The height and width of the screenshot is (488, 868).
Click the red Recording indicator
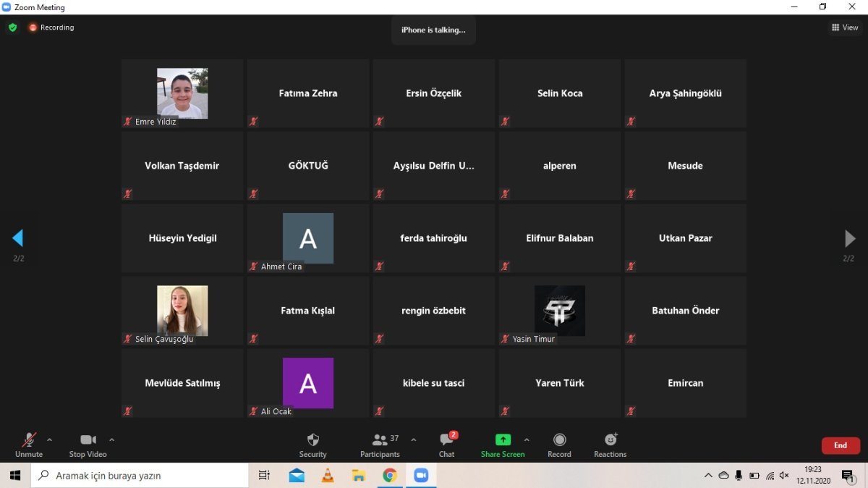(x=51, y=28)
